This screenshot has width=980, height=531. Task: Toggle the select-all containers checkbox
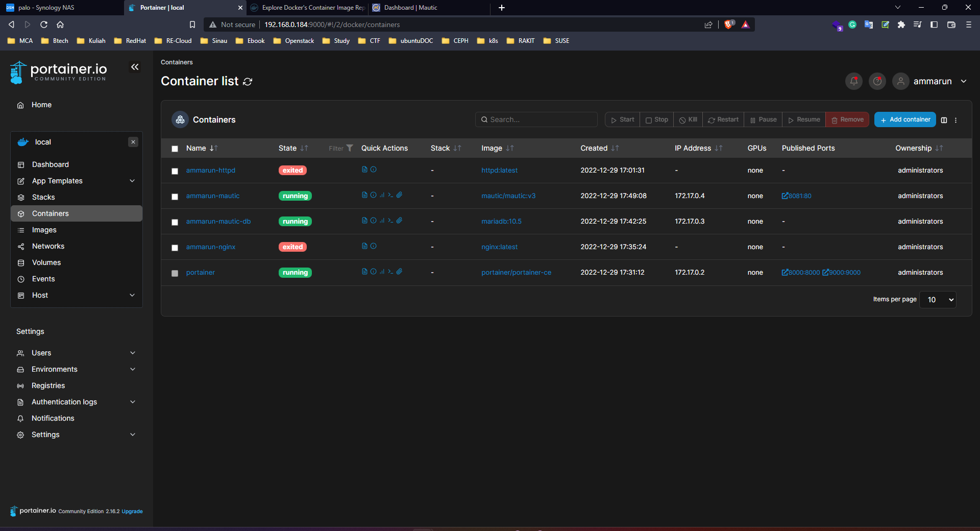pos(175,149)
